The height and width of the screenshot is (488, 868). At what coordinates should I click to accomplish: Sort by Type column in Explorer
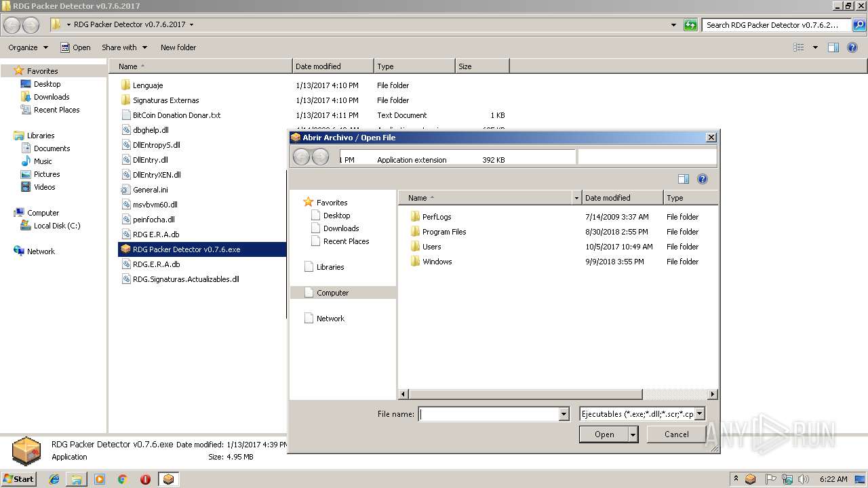coord(414,66)
